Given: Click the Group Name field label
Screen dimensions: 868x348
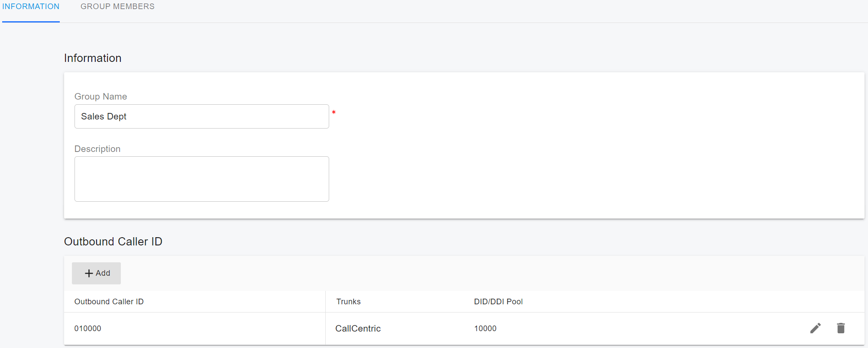Looking at the screenshot, I should tap(100, 97).
